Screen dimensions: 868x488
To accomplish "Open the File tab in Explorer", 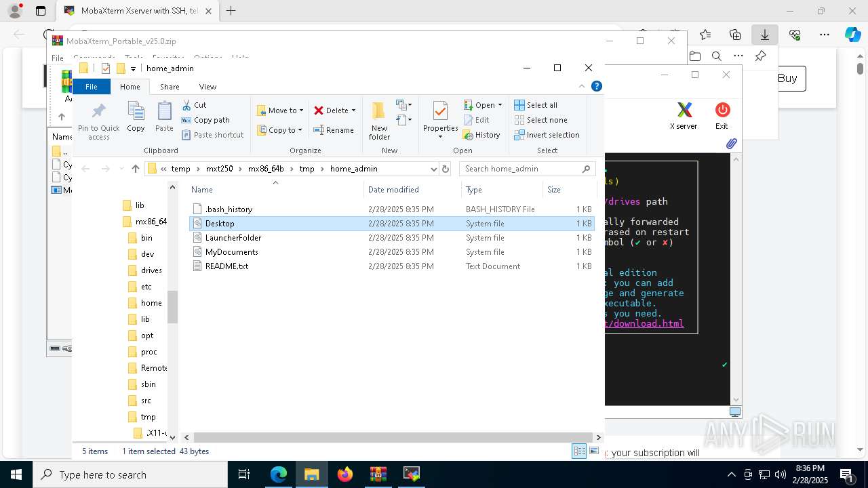I will [x=91, y=86].
